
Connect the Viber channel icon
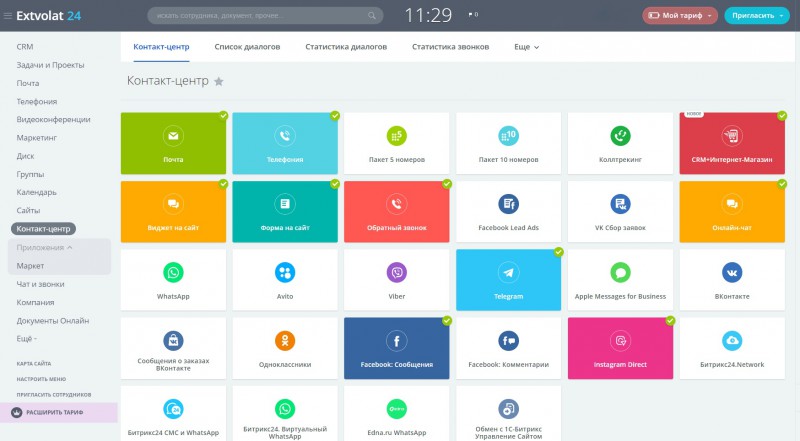(396, 273)
